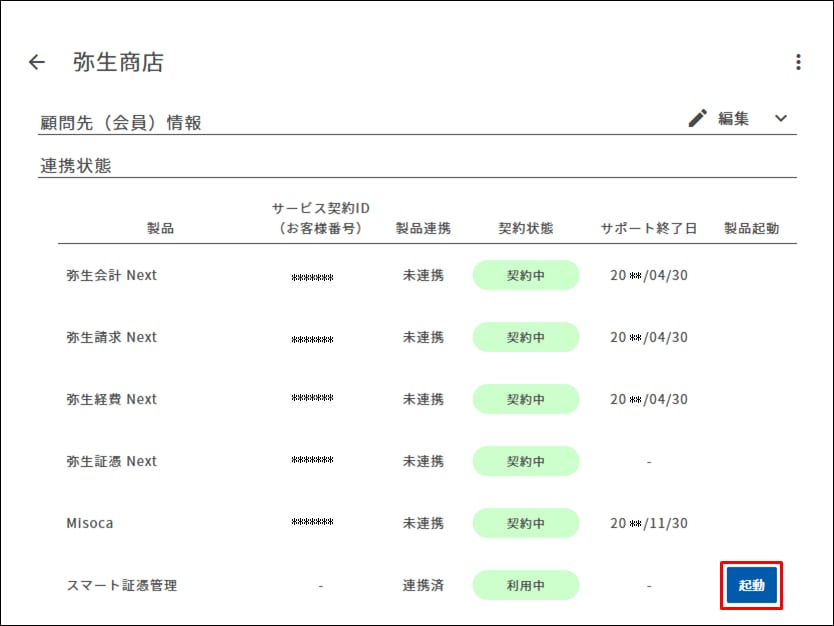Select the 弥生請求 Next product row name
This screenshot has width=834, height=626.
click(112, 337)
